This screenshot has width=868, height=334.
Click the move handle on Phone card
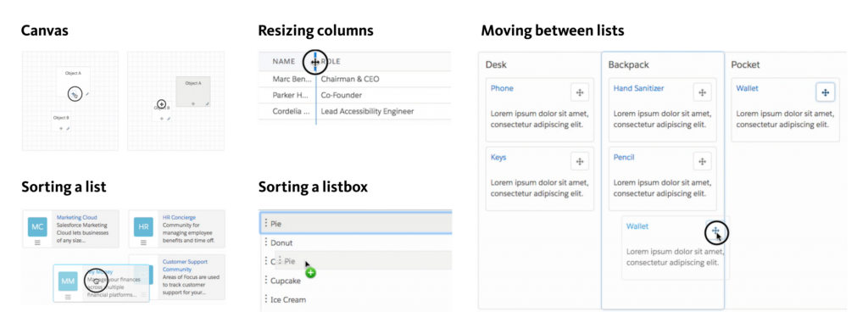click(580, 92)
